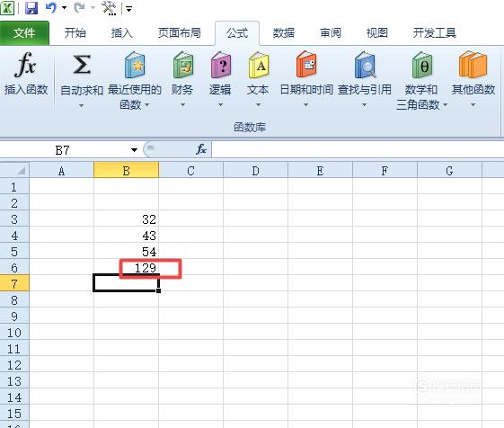Screen dimensions: 504x428
Task: Open the Math and Trig functions icon
Action: click(422, 66)
